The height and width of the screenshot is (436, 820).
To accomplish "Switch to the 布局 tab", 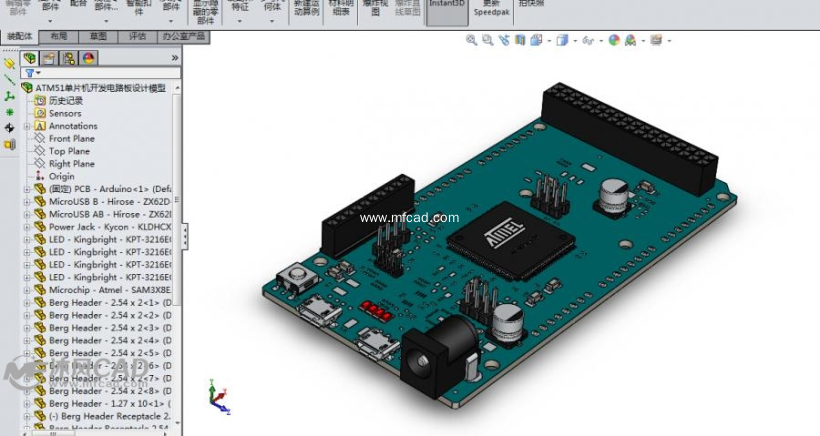I will pos(59,36).
